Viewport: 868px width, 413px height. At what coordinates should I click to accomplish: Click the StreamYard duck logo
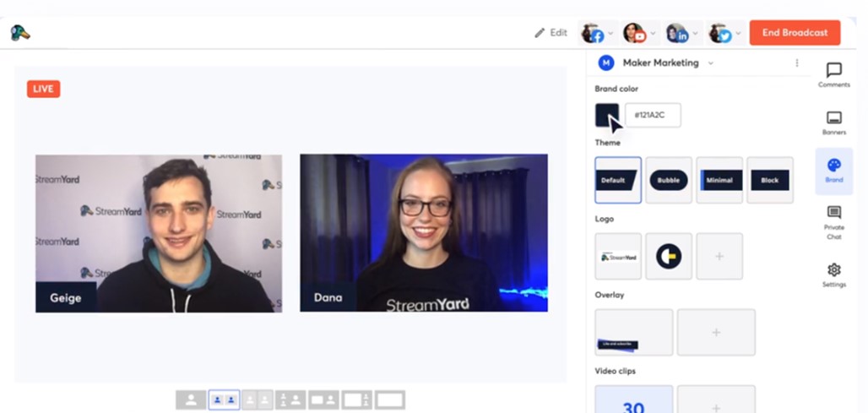[x=20, y=33]
